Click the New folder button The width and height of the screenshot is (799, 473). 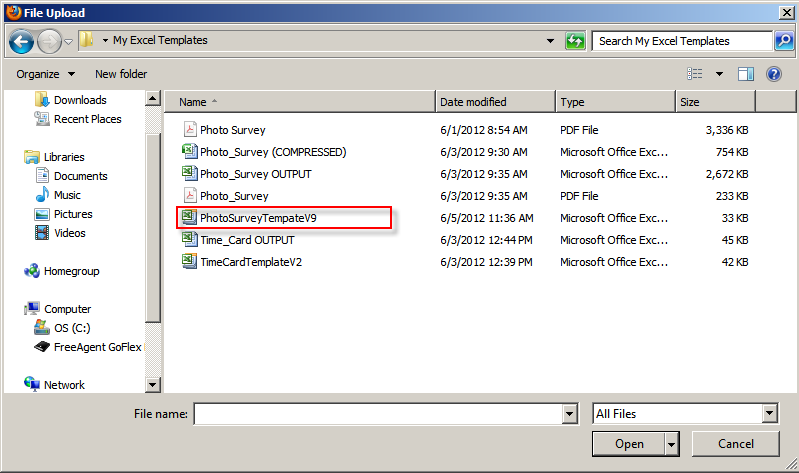[x=121, y=74]
